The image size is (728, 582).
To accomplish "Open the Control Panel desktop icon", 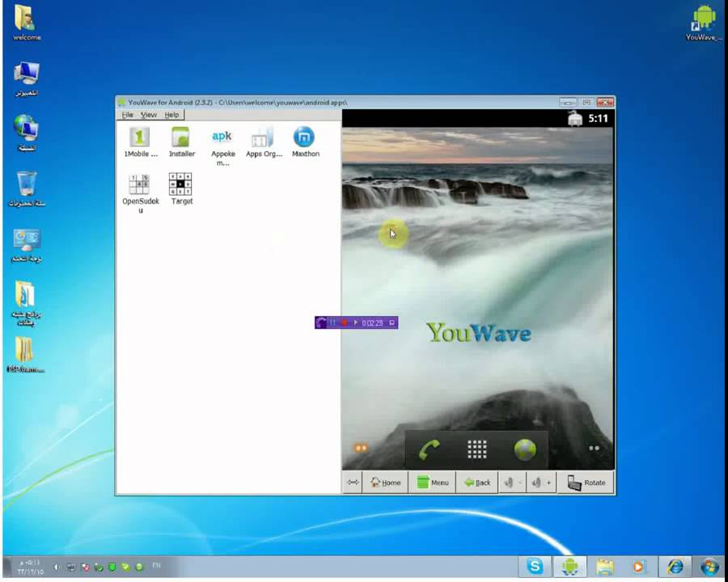I will [x=27, y=246].
